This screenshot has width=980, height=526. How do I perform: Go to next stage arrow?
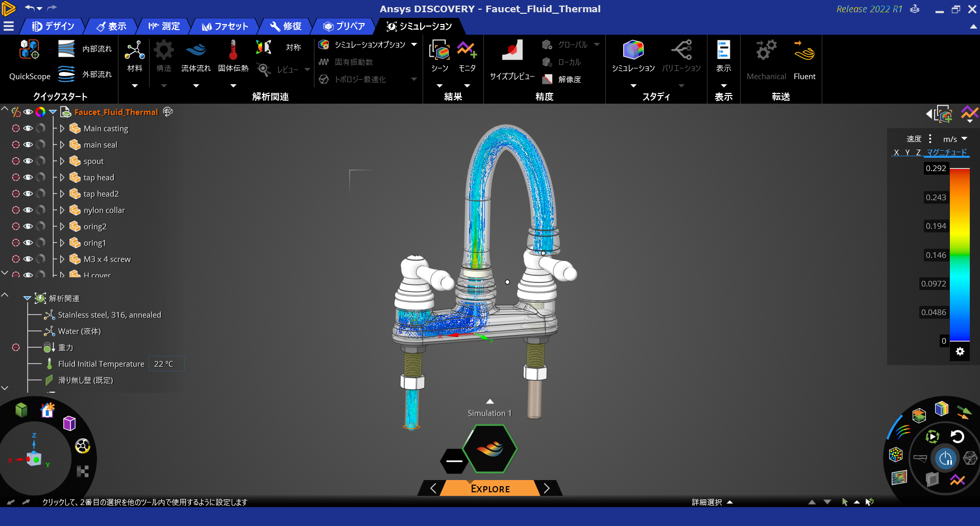547,488
